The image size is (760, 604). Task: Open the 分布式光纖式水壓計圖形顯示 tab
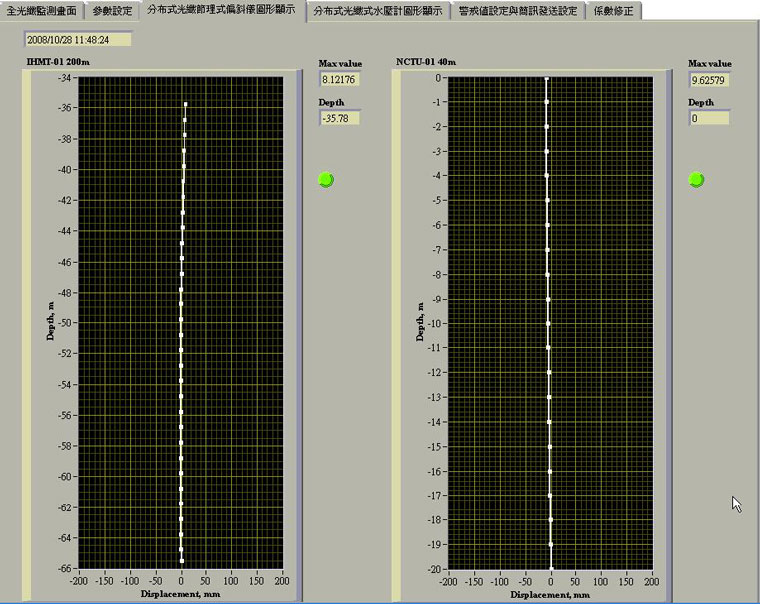[x=377, y=11]
